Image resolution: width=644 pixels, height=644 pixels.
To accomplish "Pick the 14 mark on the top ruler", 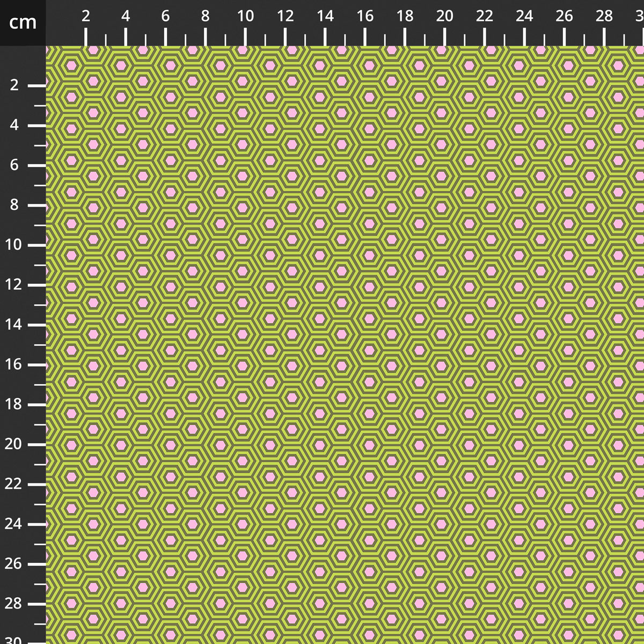I will click(x=325, y=17).
